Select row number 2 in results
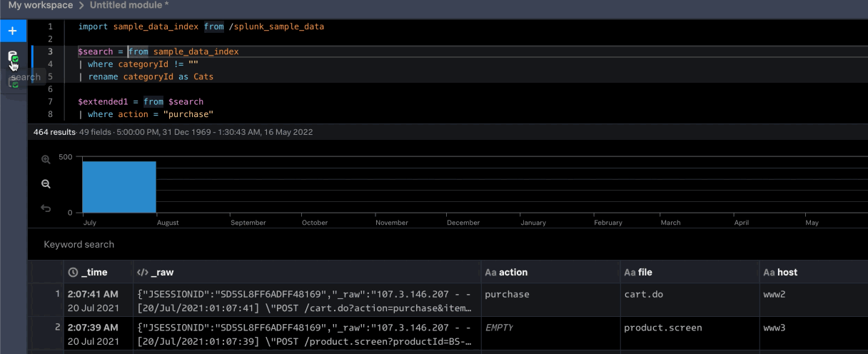This screenshot has height=354, width=868. pyautogui.click(x=58, y=328)
